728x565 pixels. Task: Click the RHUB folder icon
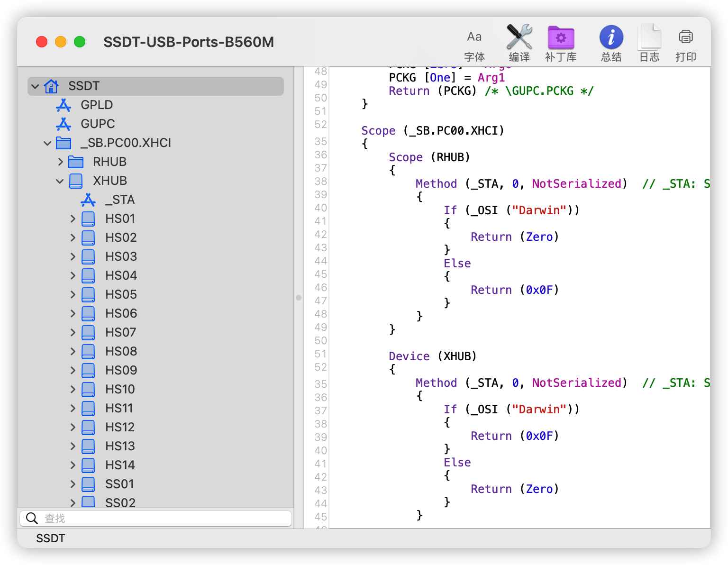(x=76, y=162)
